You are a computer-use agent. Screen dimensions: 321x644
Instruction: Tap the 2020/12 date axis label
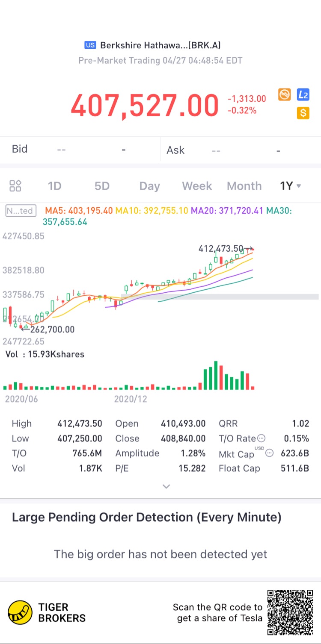[131, 399]
